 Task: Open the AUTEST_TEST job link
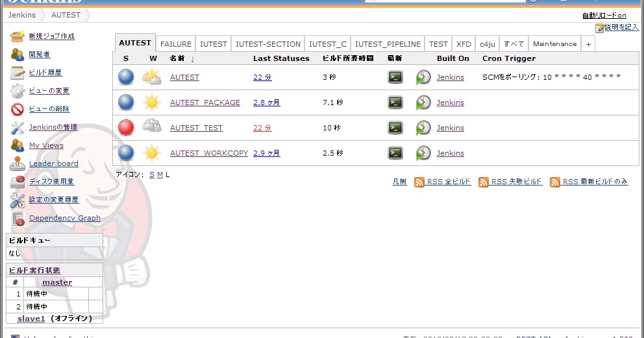pyautogui.click(x=196, y=128)
